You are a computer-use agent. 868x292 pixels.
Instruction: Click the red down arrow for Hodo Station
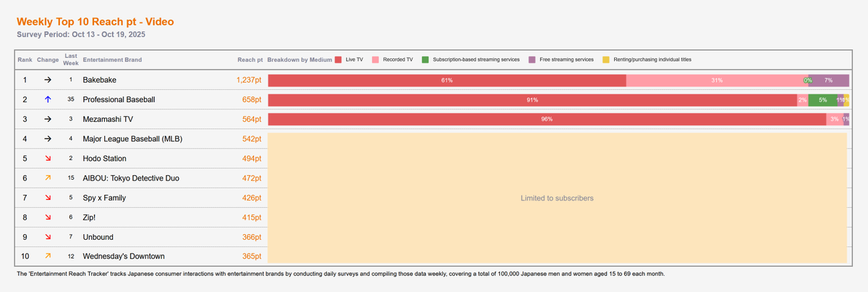pyautogui.click(x=48, y=158)
